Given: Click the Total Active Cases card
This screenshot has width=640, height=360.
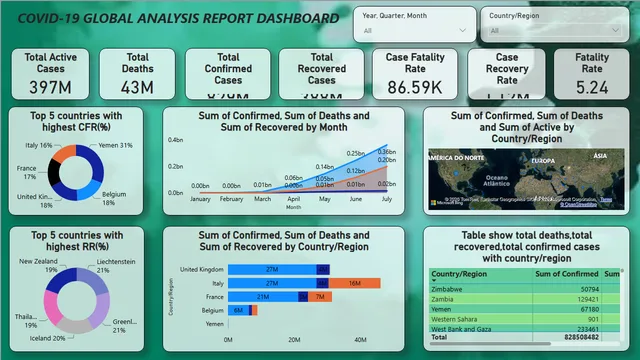Looking at the screenshot, I should pos(50,74).
